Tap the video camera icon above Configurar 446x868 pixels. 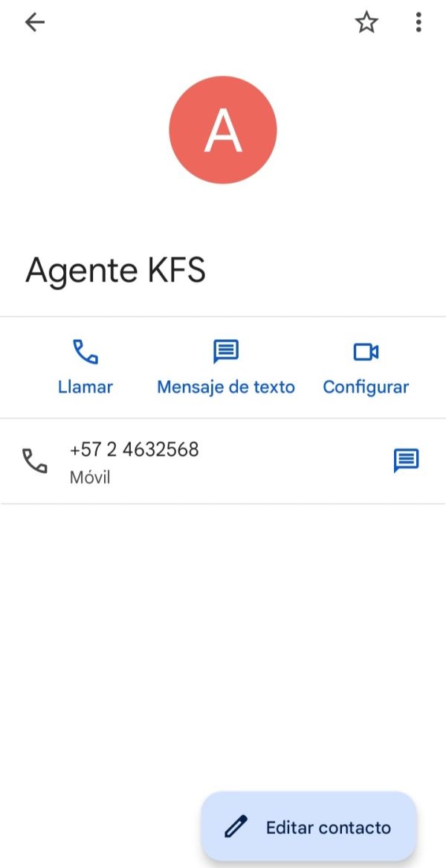coord(366,352)
